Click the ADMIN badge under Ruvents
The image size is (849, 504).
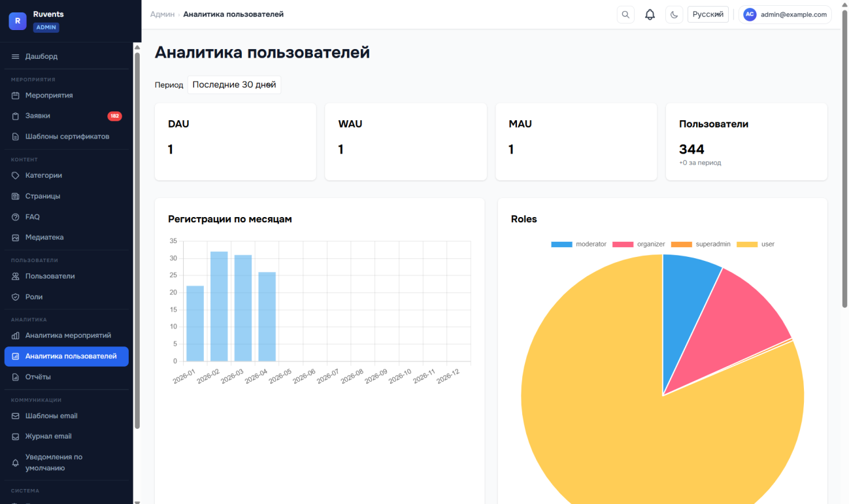[46, 27]
